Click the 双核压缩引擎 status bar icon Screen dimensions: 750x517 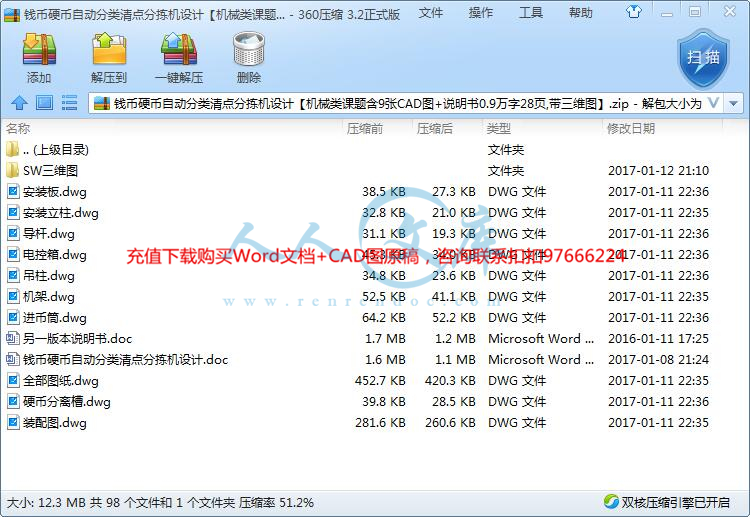611,502
